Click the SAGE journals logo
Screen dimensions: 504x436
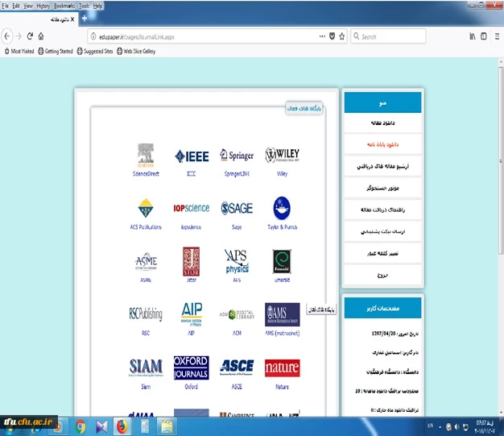237,208
